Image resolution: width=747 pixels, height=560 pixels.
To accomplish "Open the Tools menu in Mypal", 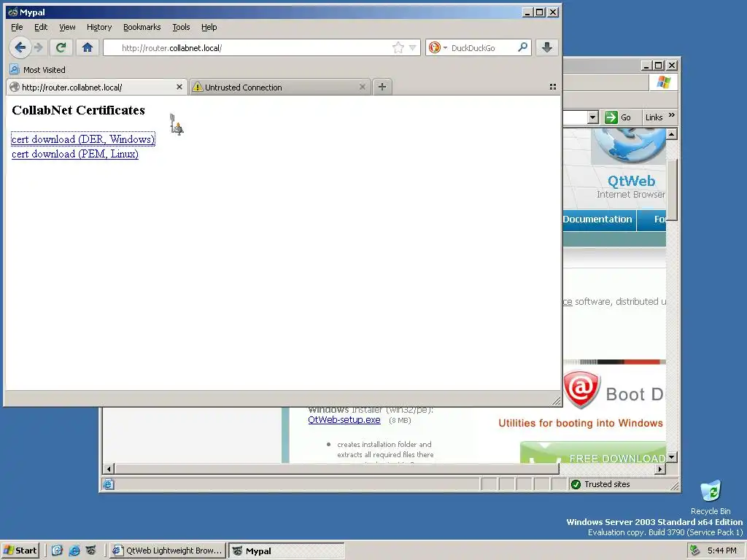I will (x=181, y=27).
